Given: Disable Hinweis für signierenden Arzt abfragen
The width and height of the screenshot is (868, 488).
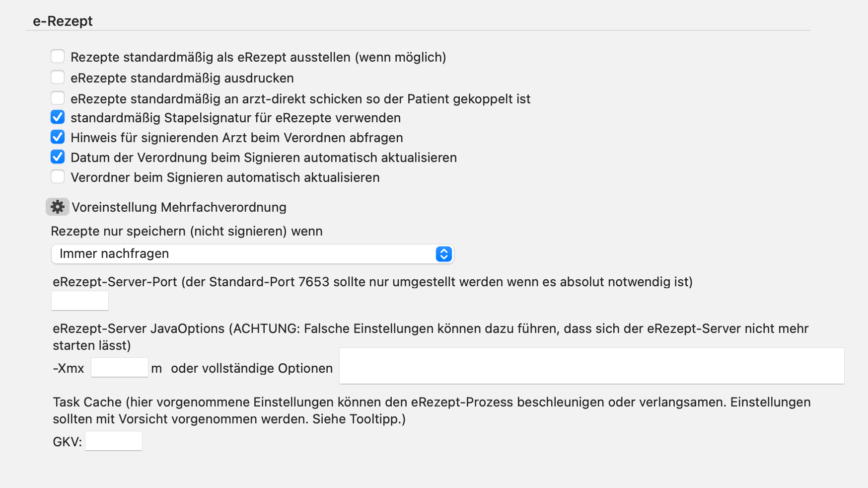Looking at the screenshot, I should [x=58, y=137].
